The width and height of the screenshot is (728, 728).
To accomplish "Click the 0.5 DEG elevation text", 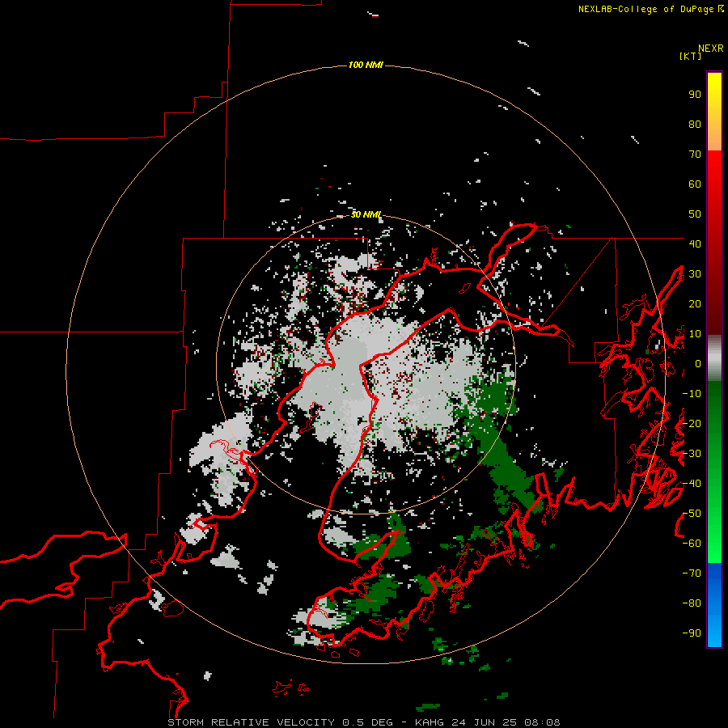I will (368, 722).
